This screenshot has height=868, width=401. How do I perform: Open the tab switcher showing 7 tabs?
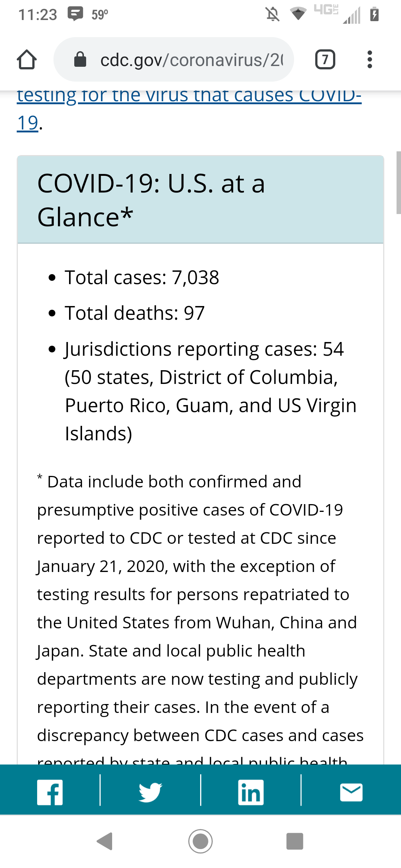coord(325,60)
